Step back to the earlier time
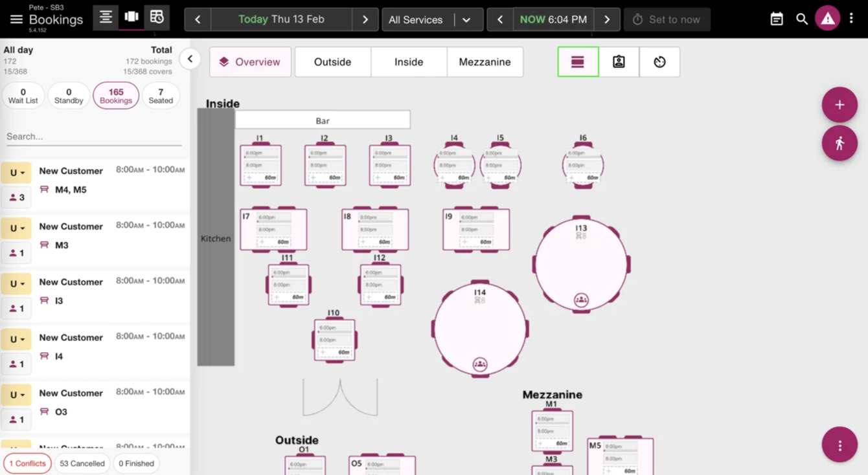 [x=500, y=19]
